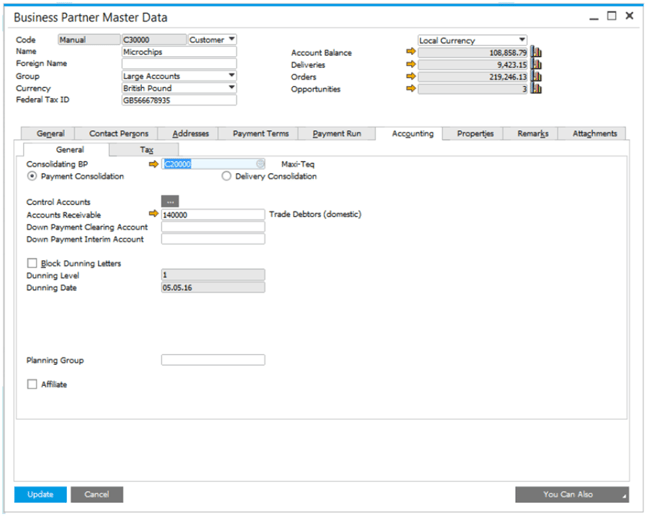The image size is (649, 517).
Task: Expand the You Can Also menu
Action: click(x=572, y=494)
